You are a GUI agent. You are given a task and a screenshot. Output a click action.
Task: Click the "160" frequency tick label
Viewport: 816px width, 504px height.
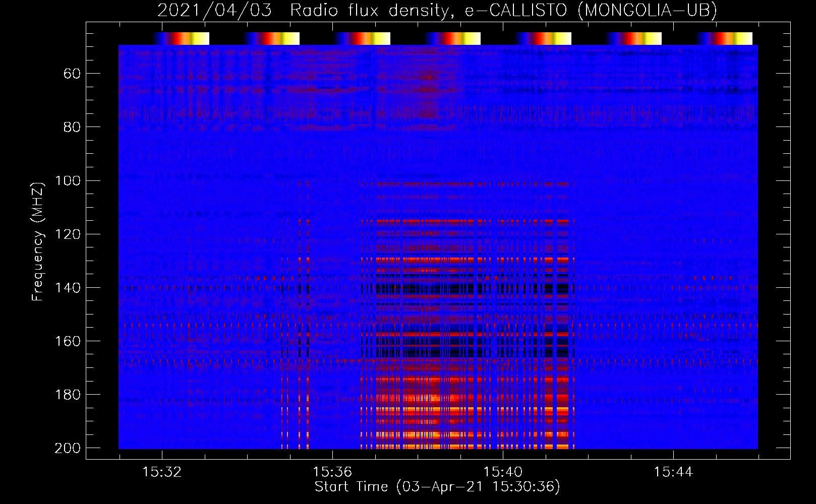68,341
